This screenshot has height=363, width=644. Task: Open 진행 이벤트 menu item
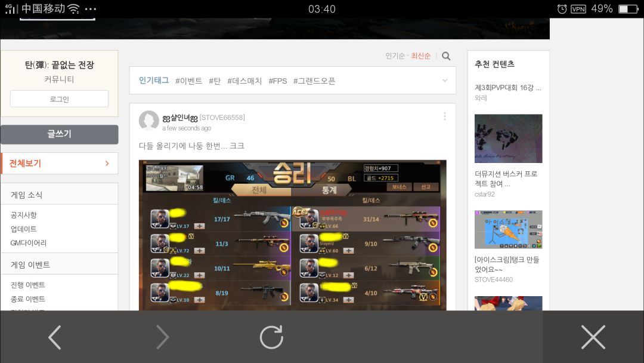pyautogui.click(x=27, y=285)
